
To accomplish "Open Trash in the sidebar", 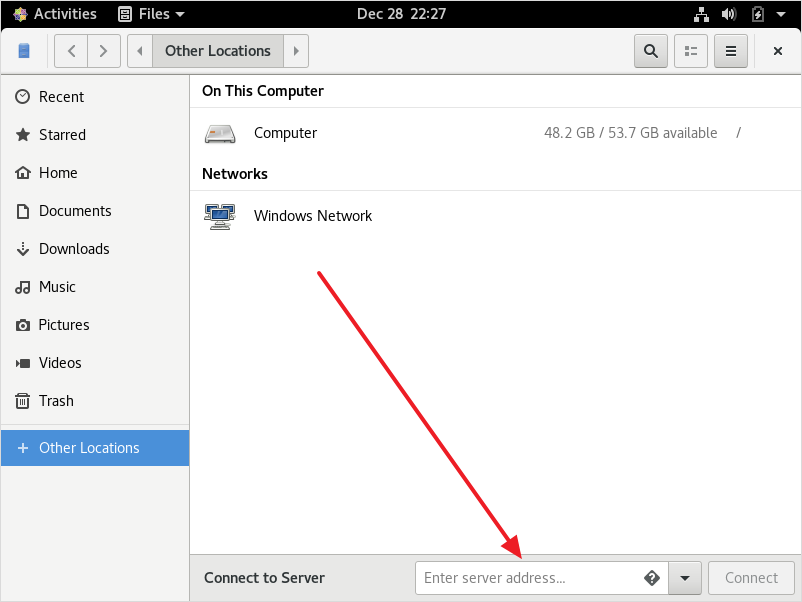I will 95,400.
